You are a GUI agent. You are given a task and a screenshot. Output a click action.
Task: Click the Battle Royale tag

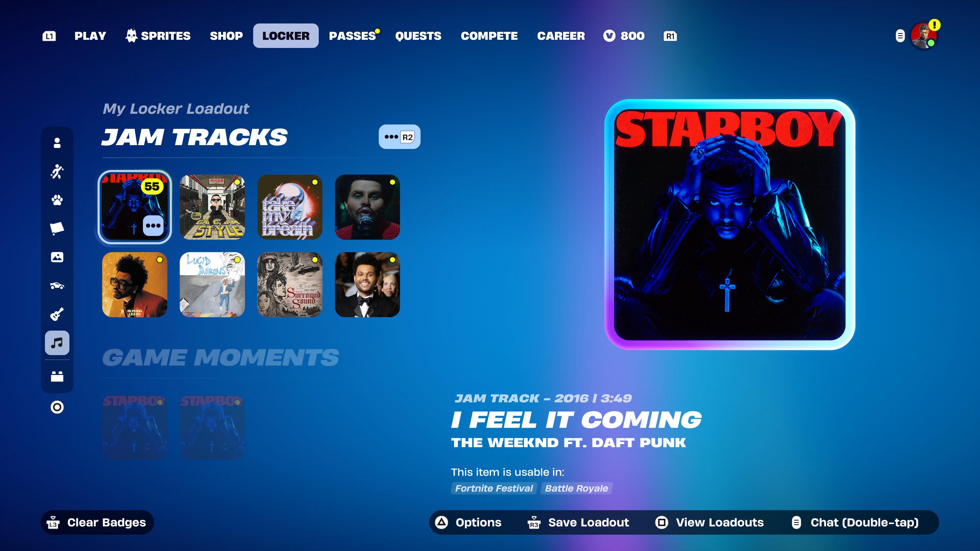576,489
